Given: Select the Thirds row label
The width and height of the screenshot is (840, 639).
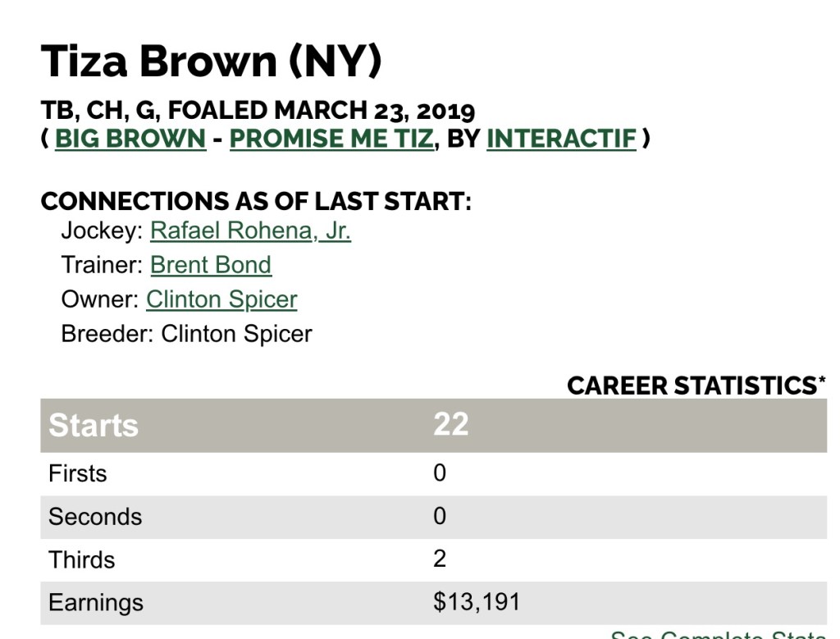Looking at the screenshot, I should pyautogui.click(x=82, y=559).
